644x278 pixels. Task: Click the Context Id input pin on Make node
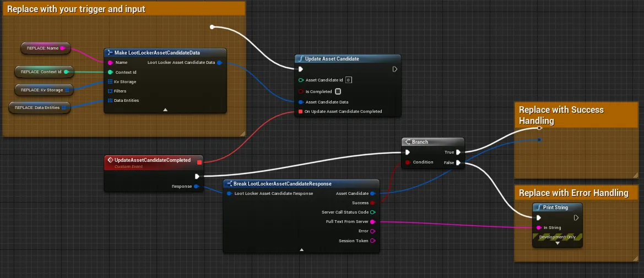point(110,72)
